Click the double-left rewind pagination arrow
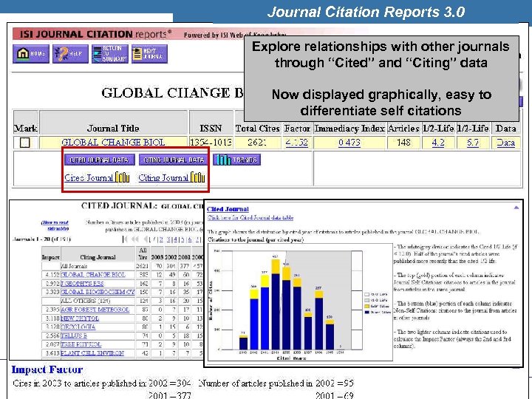 135,239
